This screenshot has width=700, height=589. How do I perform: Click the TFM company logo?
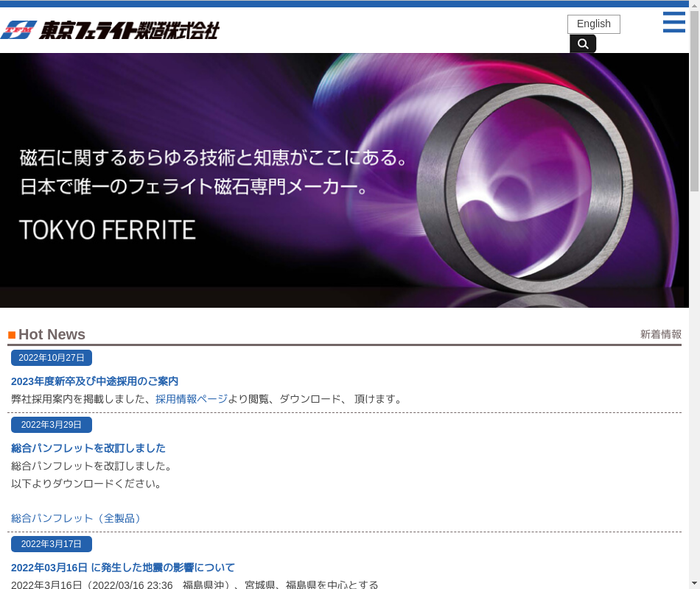click(x=111, y=30)
